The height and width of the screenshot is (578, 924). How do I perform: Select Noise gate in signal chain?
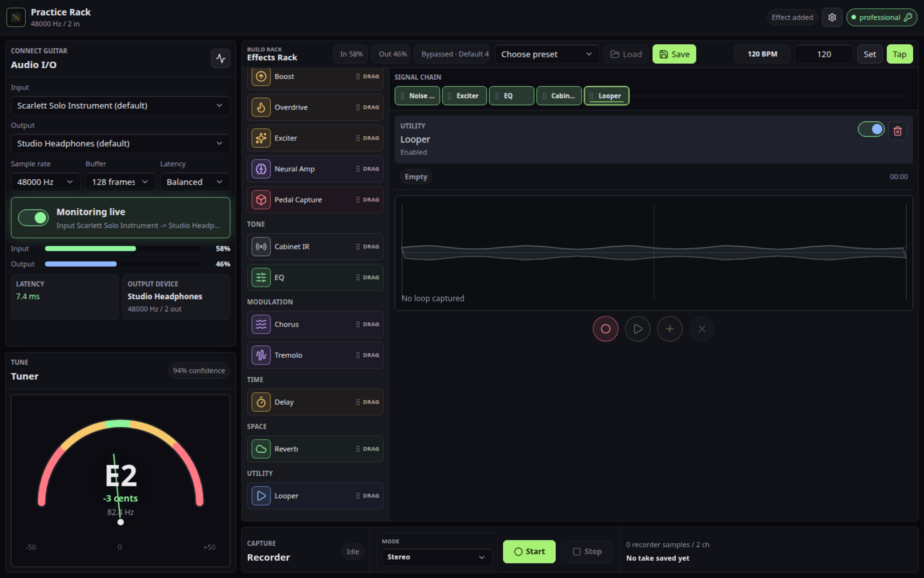tap(417, 96)
